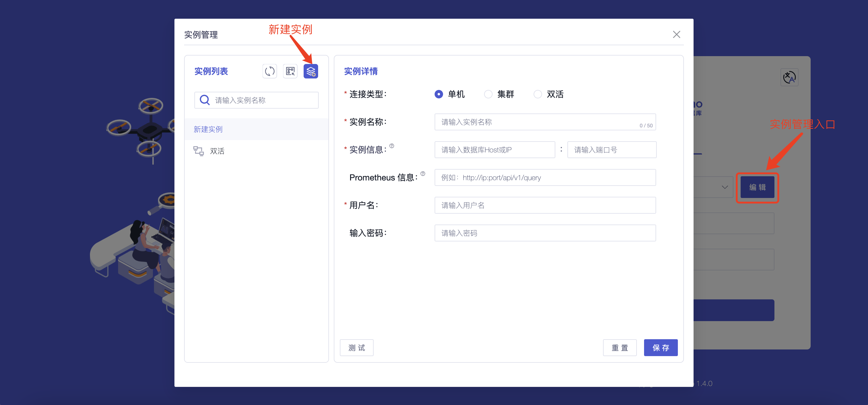The height and width of the screenshot is (405, 868).
Task: Close the 实例管理 dialog
Action: click(x=676, y=34)
